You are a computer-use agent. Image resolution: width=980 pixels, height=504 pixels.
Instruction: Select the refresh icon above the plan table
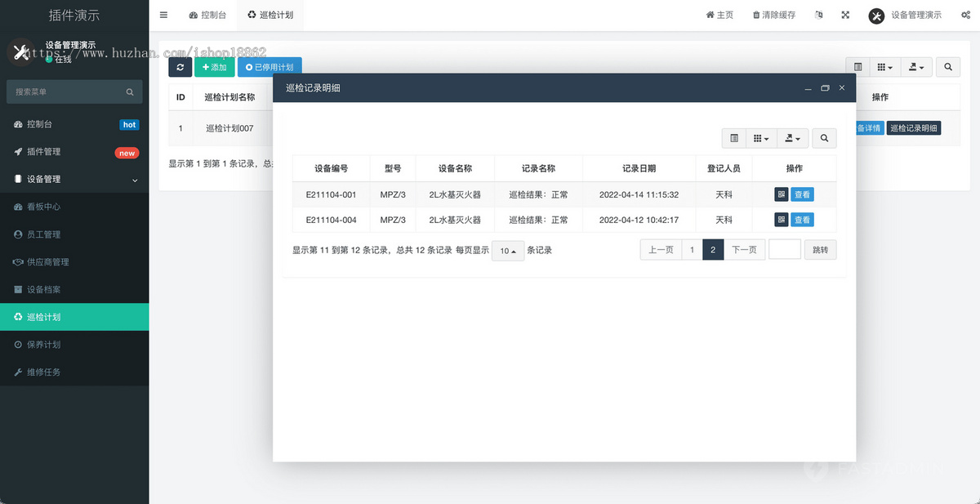point(180,67)
